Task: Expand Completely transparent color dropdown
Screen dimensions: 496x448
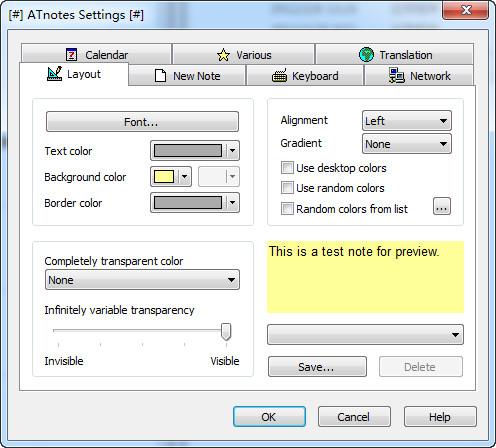Action: [142, 280]
